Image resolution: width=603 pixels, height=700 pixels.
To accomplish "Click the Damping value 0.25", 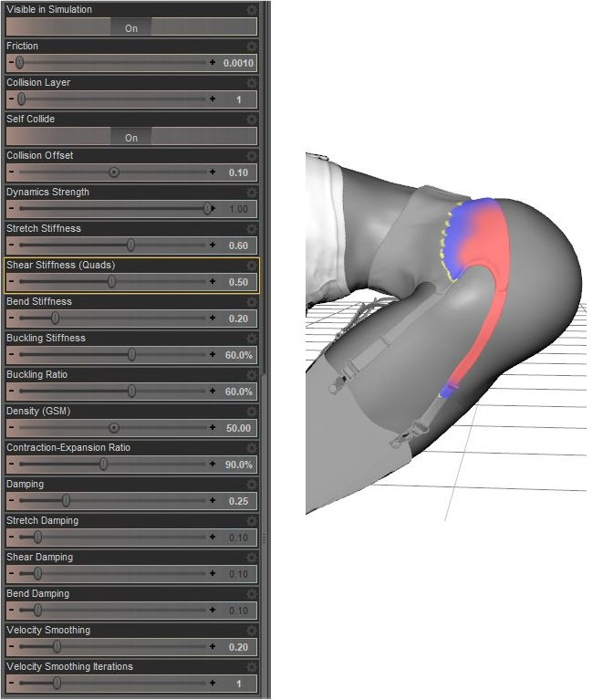I will click(x=238, y=501).
